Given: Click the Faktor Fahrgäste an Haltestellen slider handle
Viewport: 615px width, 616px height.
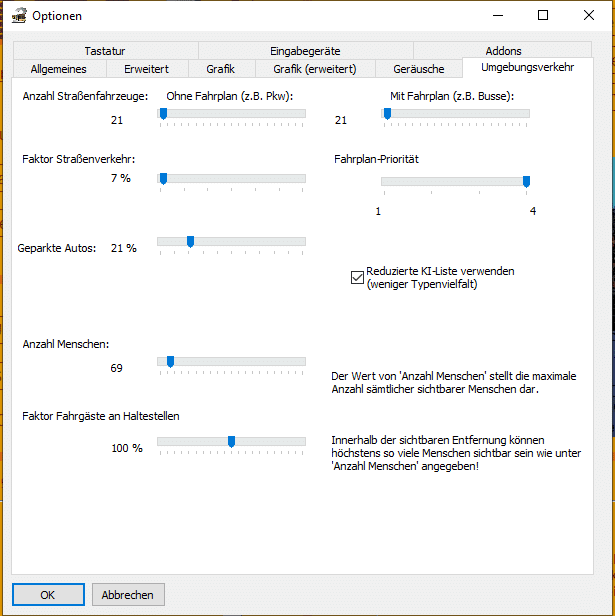Looking at the screenshot, I should (x=231, y=442).
